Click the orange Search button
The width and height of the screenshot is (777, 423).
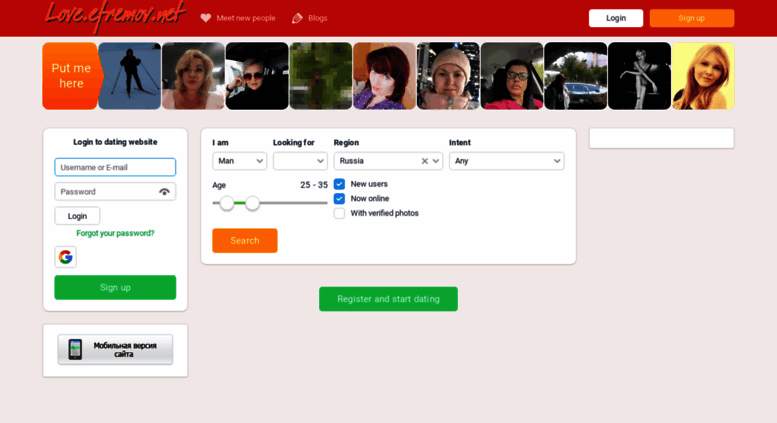245,241
